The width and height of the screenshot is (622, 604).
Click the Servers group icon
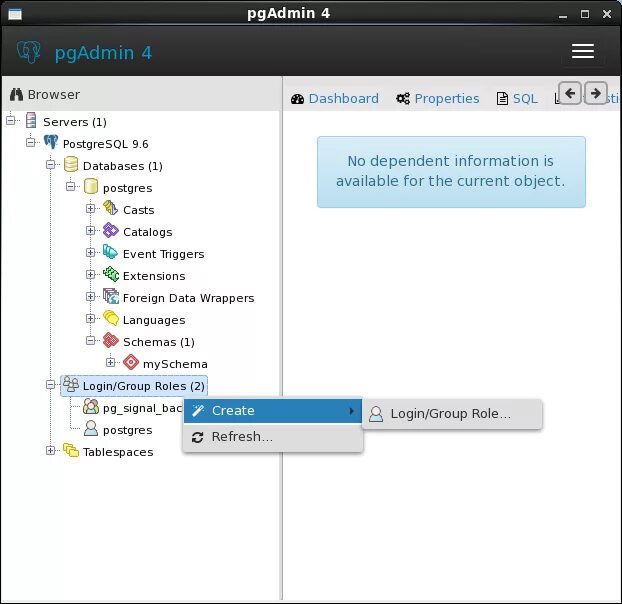point(31,121)
